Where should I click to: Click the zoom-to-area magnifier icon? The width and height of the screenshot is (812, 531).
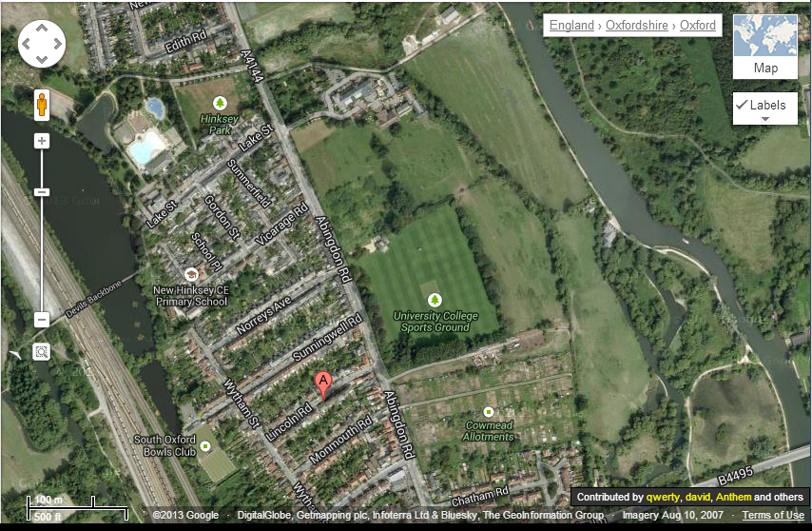click(42, 352)
